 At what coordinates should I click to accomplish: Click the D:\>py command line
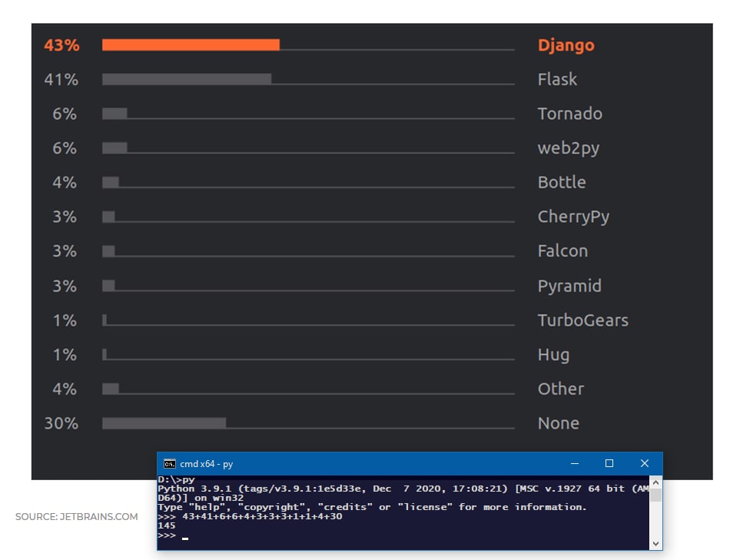tap(176, 479)
